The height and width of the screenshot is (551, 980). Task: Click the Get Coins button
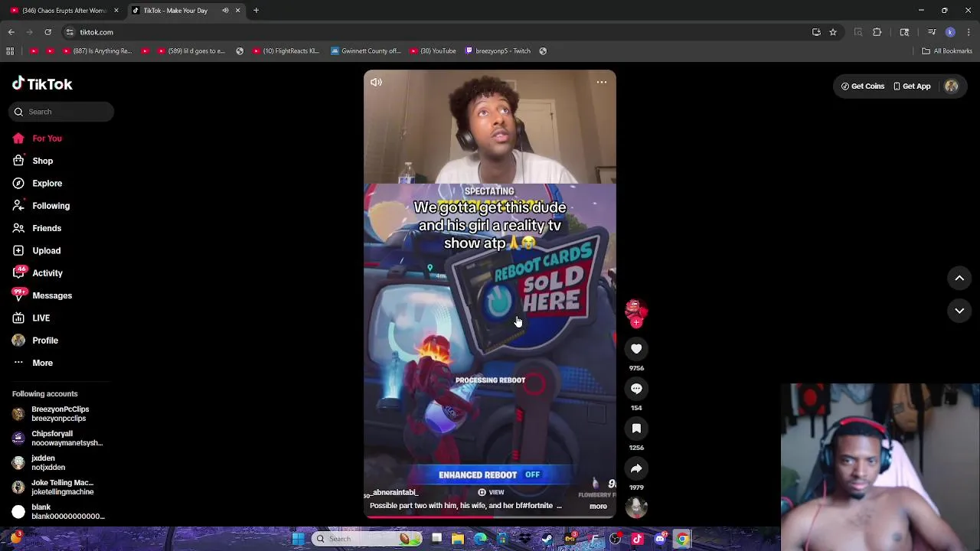(863, 86)
